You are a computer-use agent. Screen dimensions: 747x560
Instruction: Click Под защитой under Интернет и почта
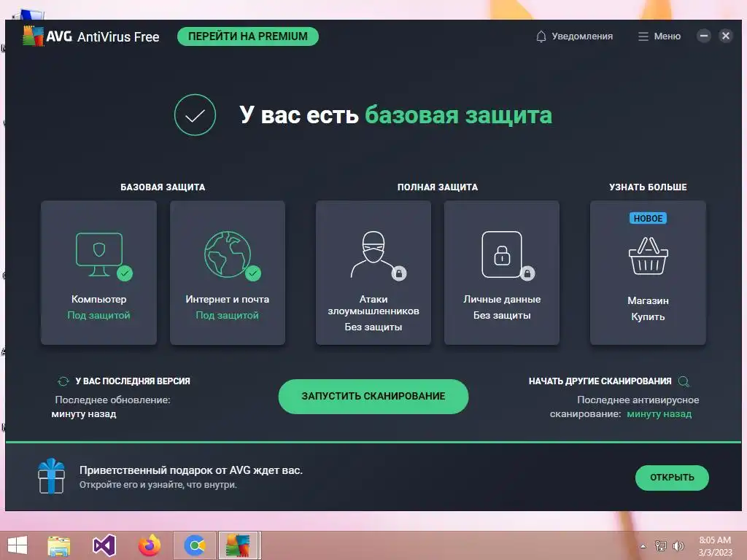click(228, 315)
